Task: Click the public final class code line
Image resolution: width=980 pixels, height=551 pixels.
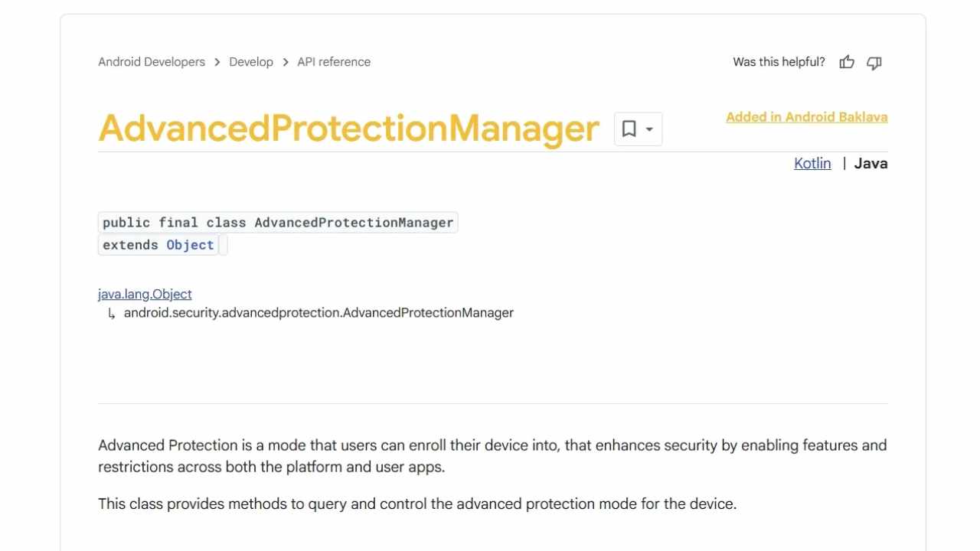Action: [278, 223]
